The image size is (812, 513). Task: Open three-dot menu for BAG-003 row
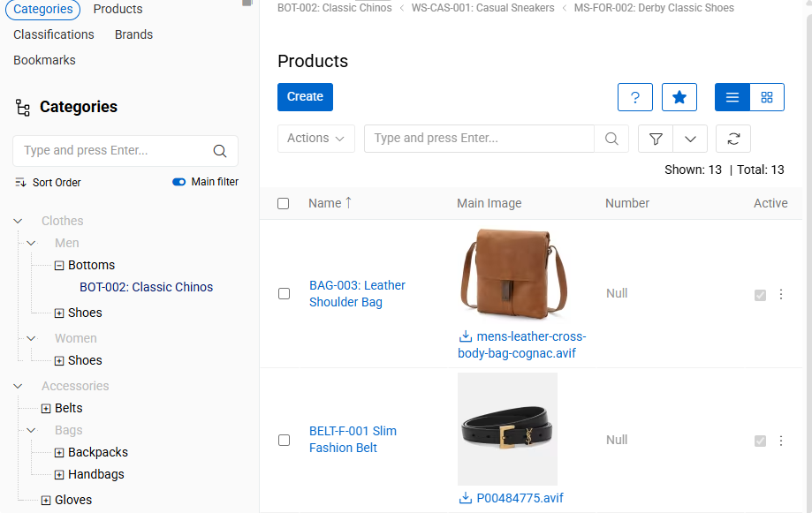[780, 294]
